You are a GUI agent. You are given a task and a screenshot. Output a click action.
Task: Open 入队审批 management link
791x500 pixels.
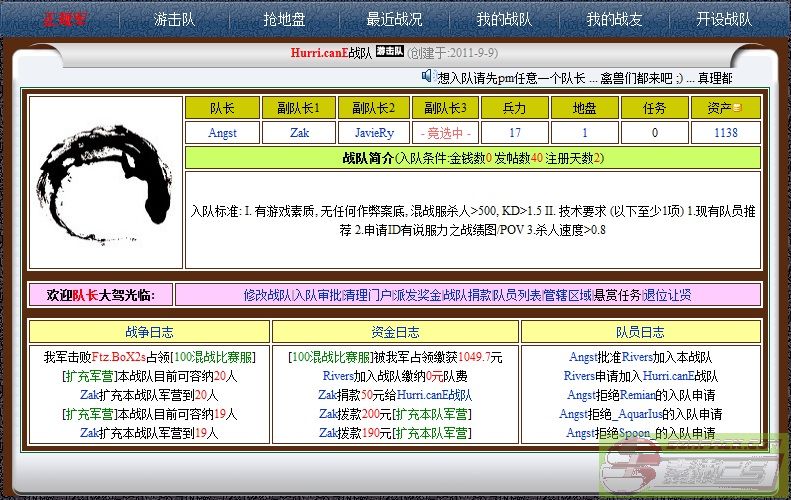[316, 295]
